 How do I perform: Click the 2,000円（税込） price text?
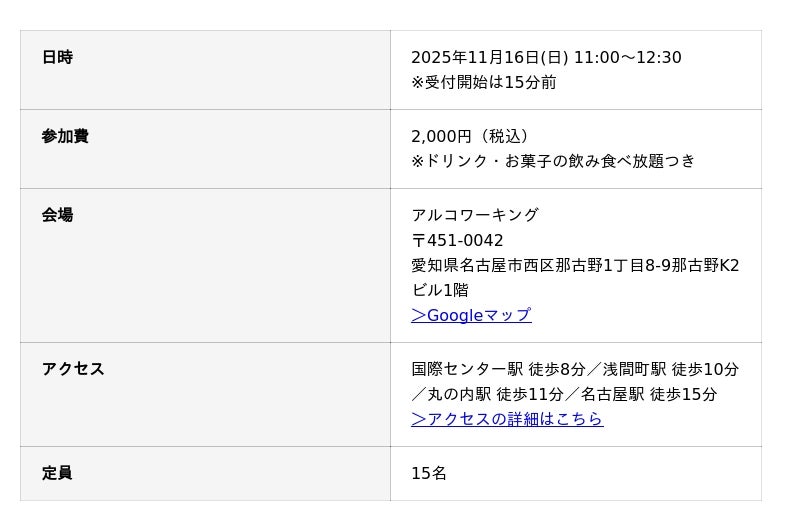[472, 137]
